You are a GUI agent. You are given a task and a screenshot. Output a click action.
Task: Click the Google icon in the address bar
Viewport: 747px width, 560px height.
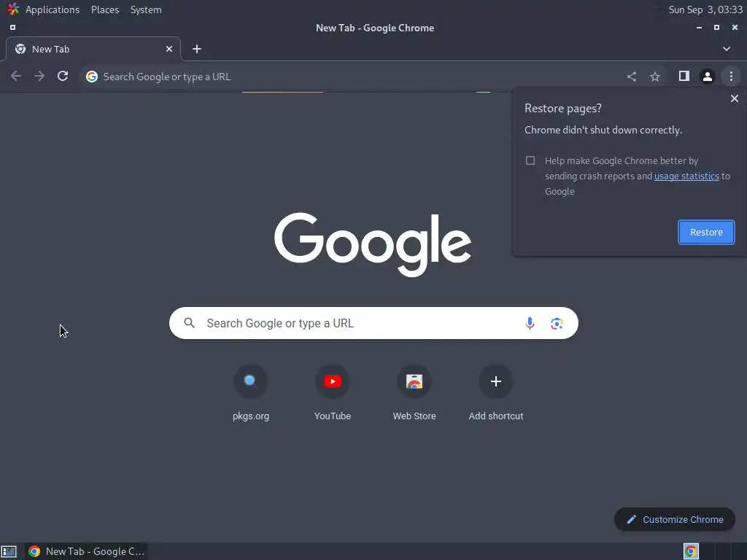pyautogui.click(x=92, y=77)
